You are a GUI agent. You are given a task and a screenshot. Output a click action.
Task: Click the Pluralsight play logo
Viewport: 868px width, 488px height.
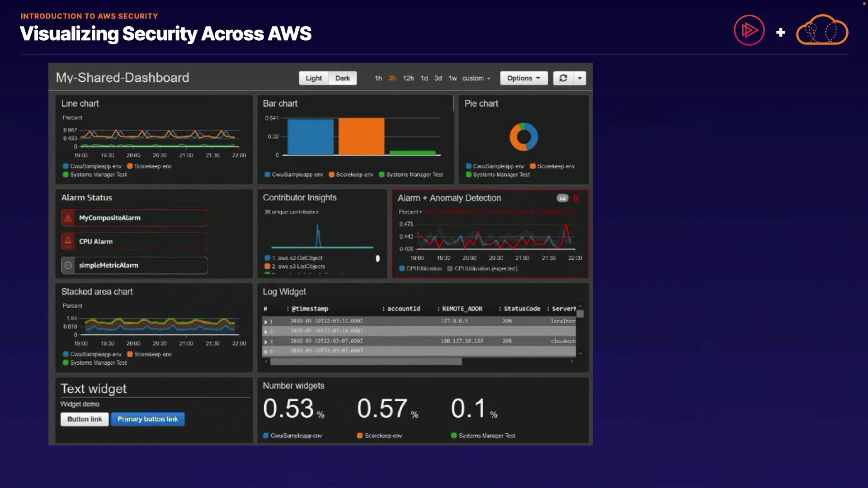(x=749, y=31)
